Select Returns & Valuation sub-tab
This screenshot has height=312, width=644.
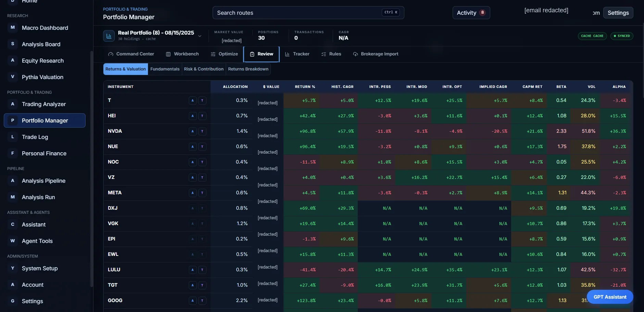click(x=126, y=69)
